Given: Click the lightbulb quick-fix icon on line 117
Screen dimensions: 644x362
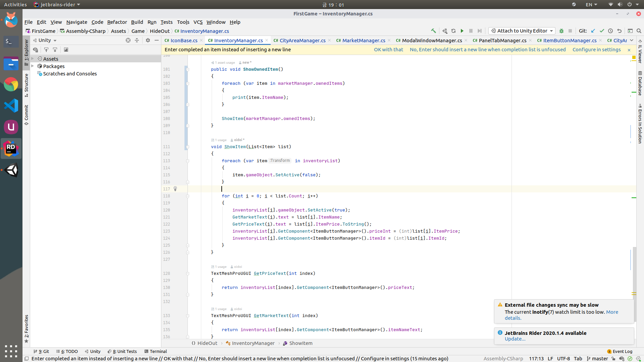Looking at the screenshot, I should tap(175, 189).
